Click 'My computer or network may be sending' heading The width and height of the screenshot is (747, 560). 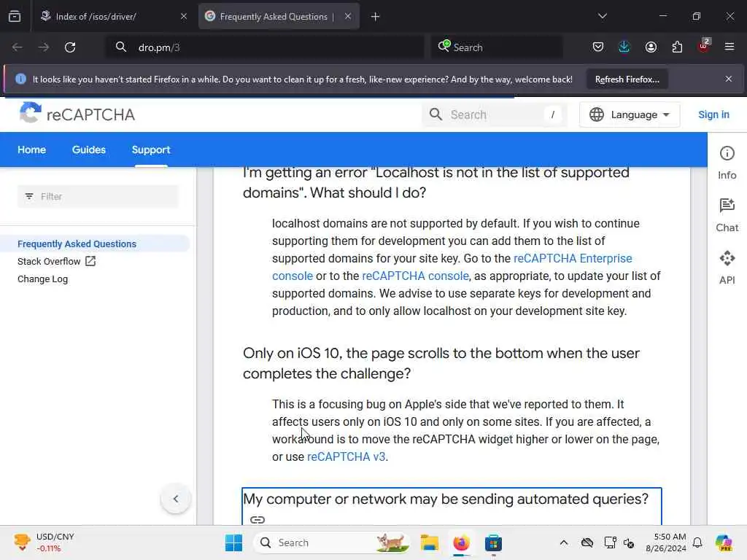pyautogui.click(x=446, y=499)
